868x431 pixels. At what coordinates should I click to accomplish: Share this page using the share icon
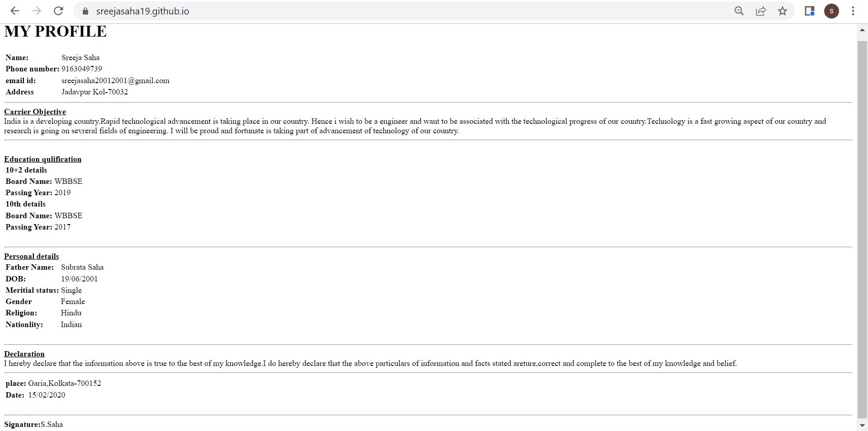(x=761, y=11)
